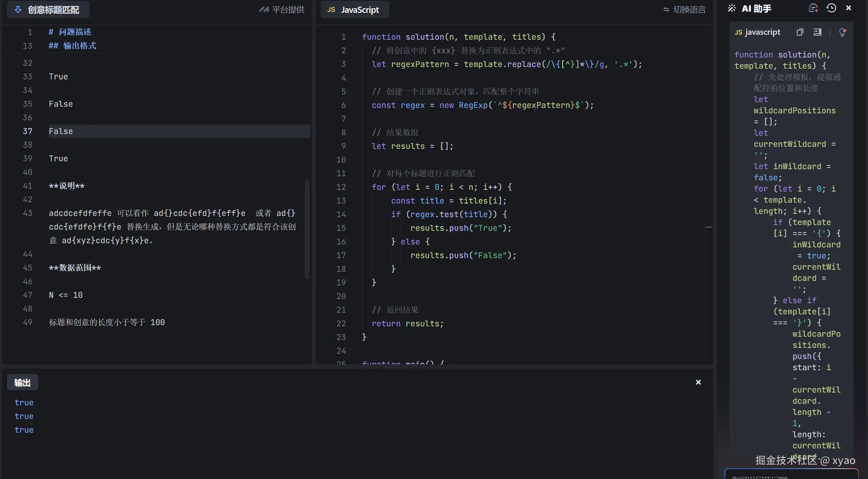Expand the collapsed ## 输出格式 section

click(72, 46)
